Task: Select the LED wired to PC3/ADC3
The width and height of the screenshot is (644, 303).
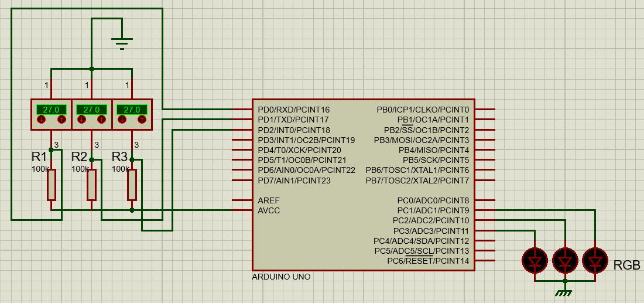Action: (535, 261)
